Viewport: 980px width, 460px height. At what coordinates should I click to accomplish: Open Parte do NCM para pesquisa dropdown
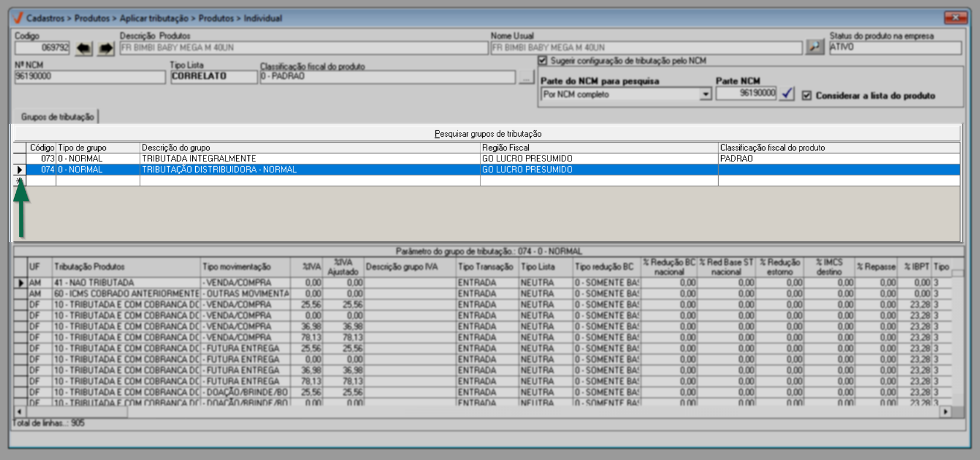[x=705, y=94]
